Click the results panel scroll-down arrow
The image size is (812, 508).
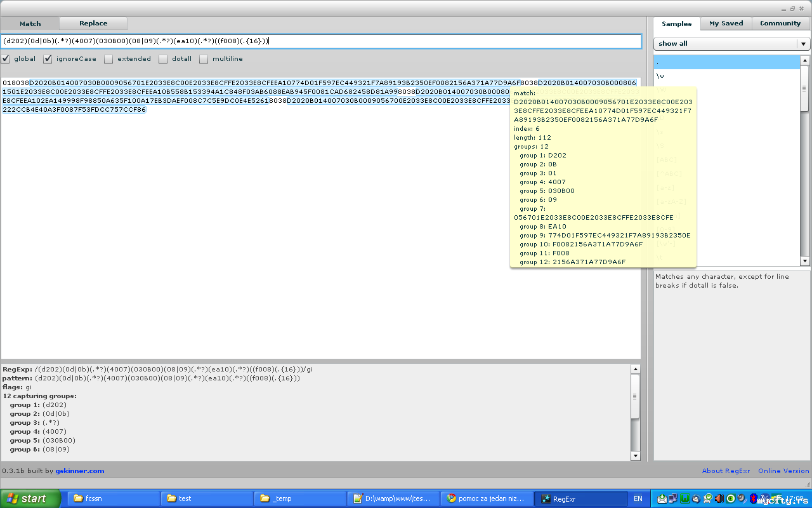[x=636, y=456]
